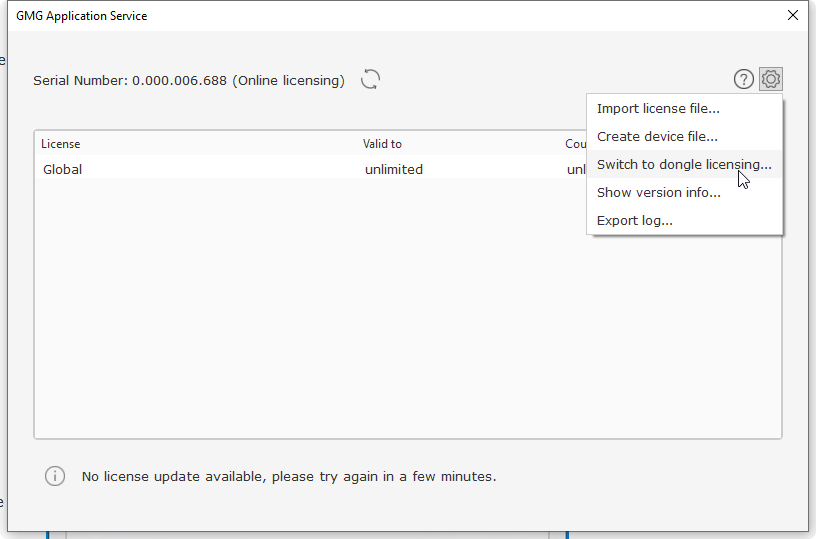Click the No license update available message
The height and width of the screenshot is (539, 816).
(289, 477)
